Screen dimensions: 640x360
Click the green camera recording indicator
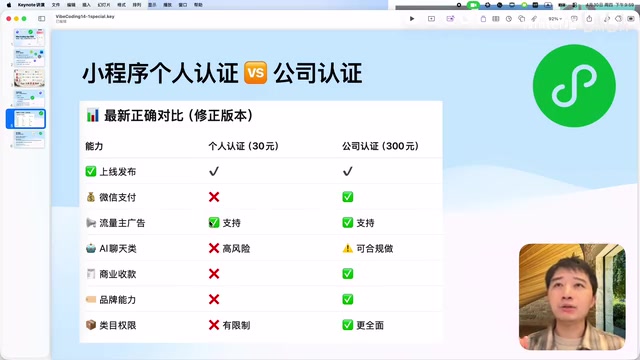pos(473,5)
